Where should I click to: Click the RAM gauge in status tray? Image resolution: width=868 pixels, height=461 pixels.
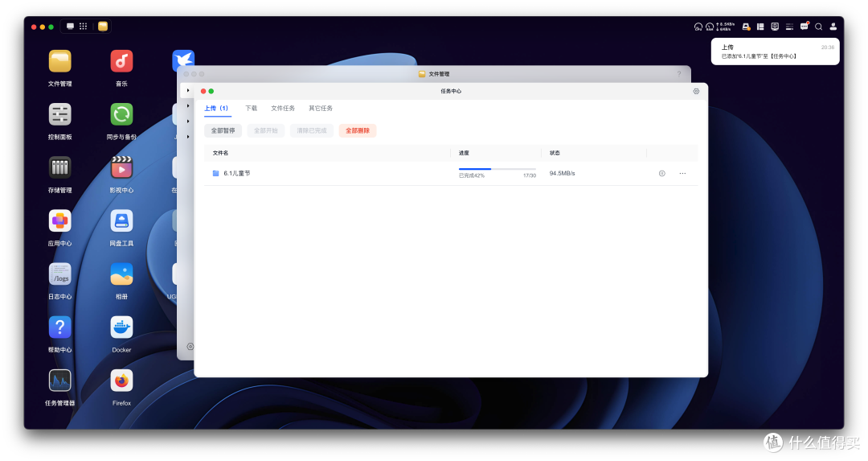tap(710, 27)
